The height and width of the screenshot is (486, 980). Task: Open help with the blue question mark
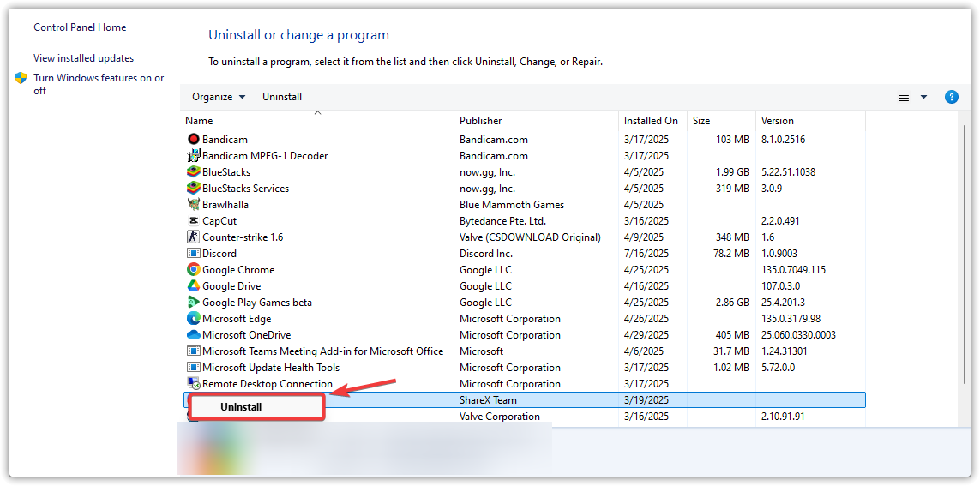point(951,97)
